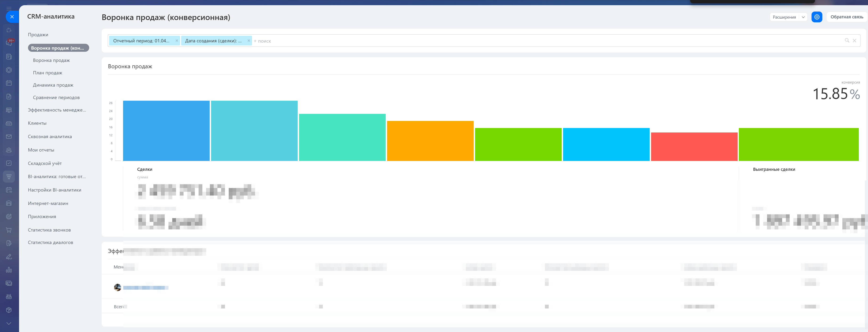Open the 3D box icon in left rail

(x=9, y=310)
